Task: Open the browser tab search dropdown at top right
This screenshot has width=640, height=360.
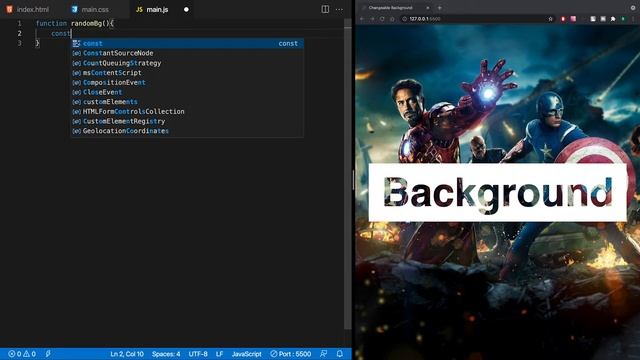Action: [633, 8]
